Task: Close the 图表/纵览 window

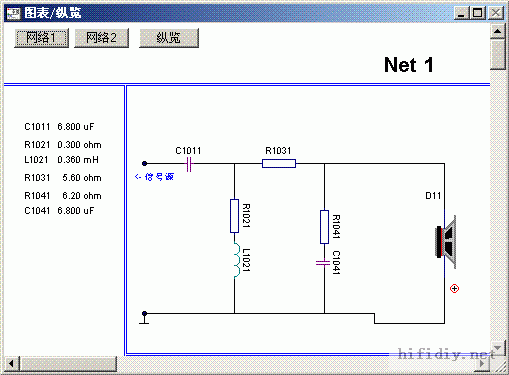Action: [496, 13]
